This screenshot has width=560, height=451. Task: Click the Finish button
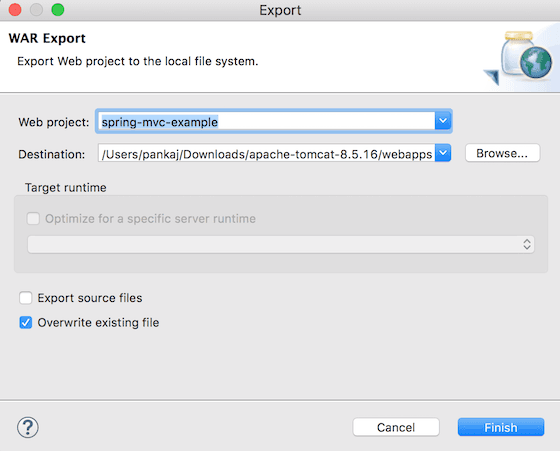501,427
